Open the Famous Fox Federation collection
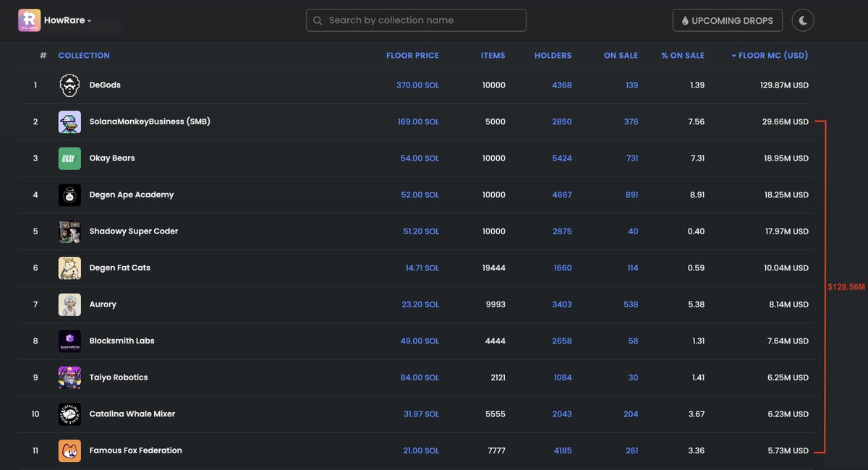This screenshot has height=470, width=868. pyautogui.click(x=135, y=450)
